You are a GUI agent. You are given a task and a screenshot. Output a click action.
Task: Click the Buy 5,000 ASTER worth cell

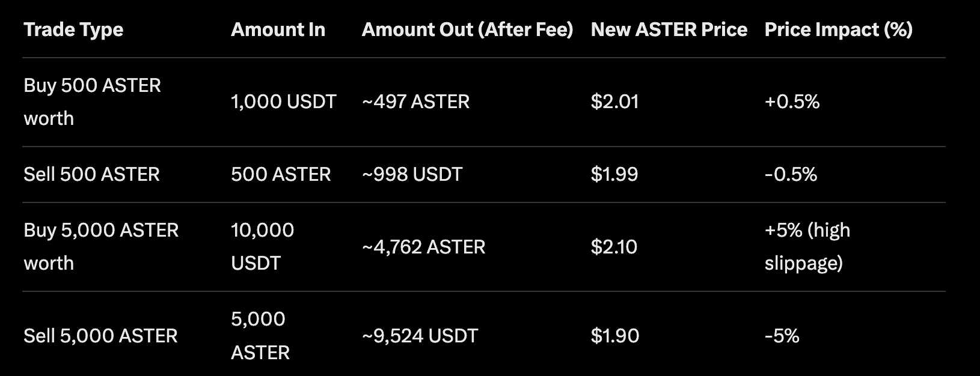click(x=101, y=247)
